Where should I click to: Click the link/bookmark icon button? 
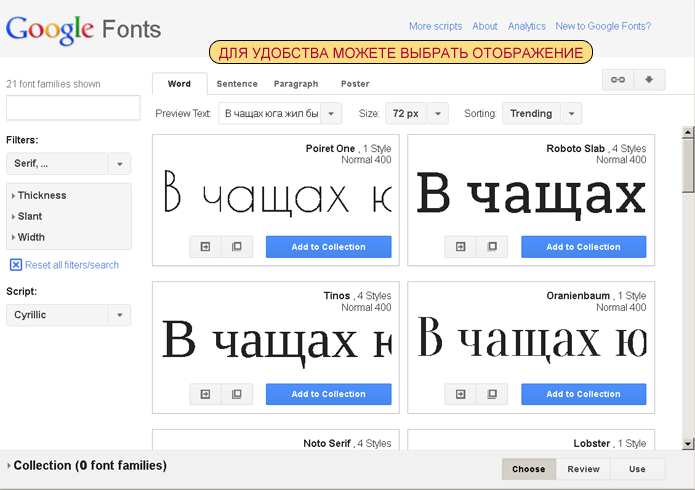tap(618, 80)
